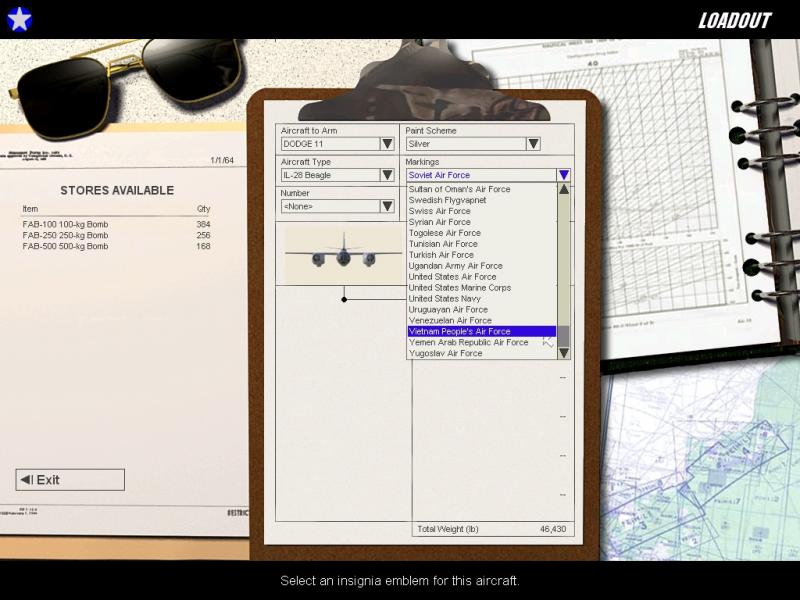This screenshot has height=600, width=800.
Task: Click the markings list scroll down arrow
Action: coord(564,353)
